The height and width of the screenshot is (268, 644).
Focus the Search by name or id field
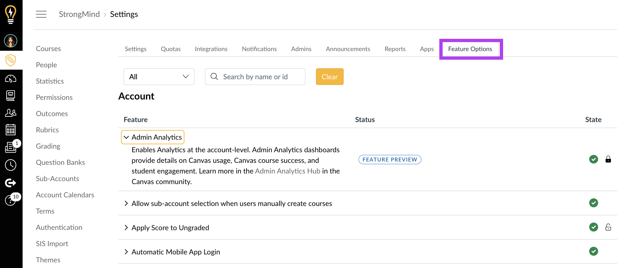point(255,77)
